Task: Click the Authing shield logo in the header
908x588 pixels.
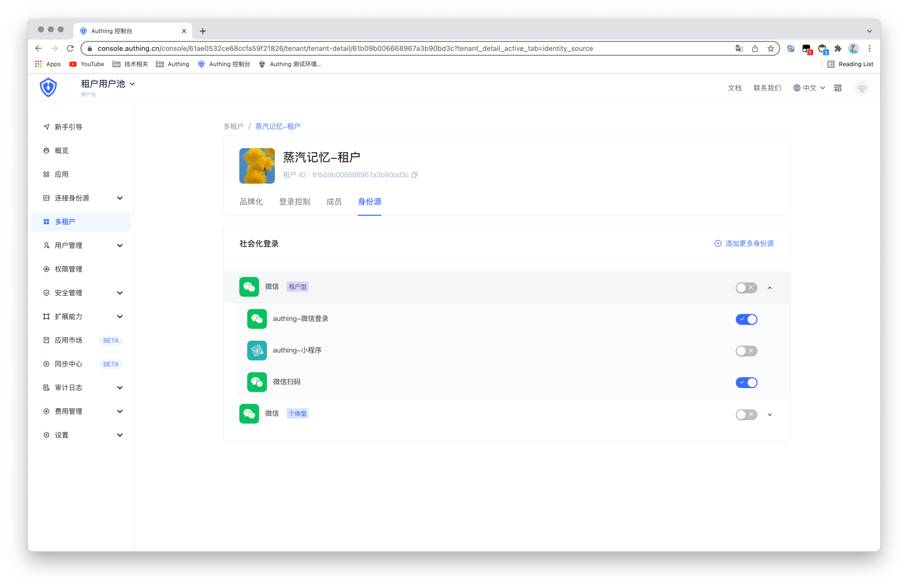Action: pyautogui.click(x=48, y=88)
